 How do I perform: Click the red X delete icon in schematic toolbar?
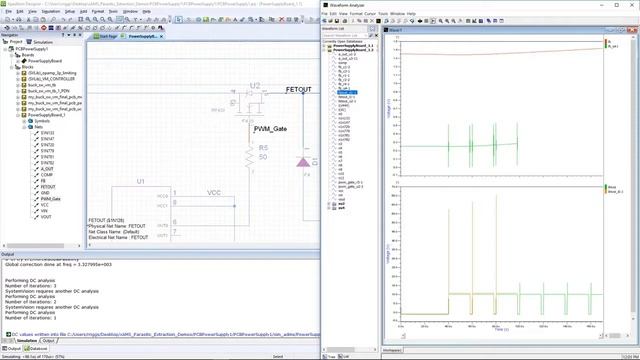tap(282, 20)
